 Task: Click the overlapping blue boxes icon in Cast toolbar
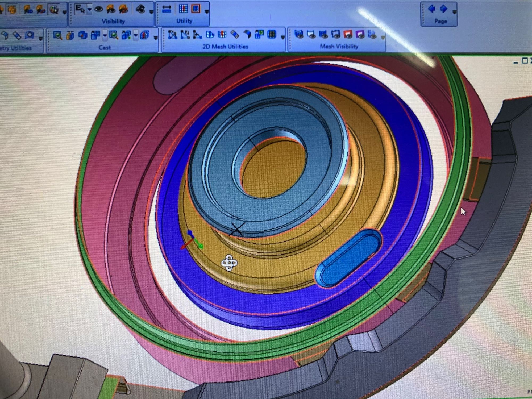[83, 35]
